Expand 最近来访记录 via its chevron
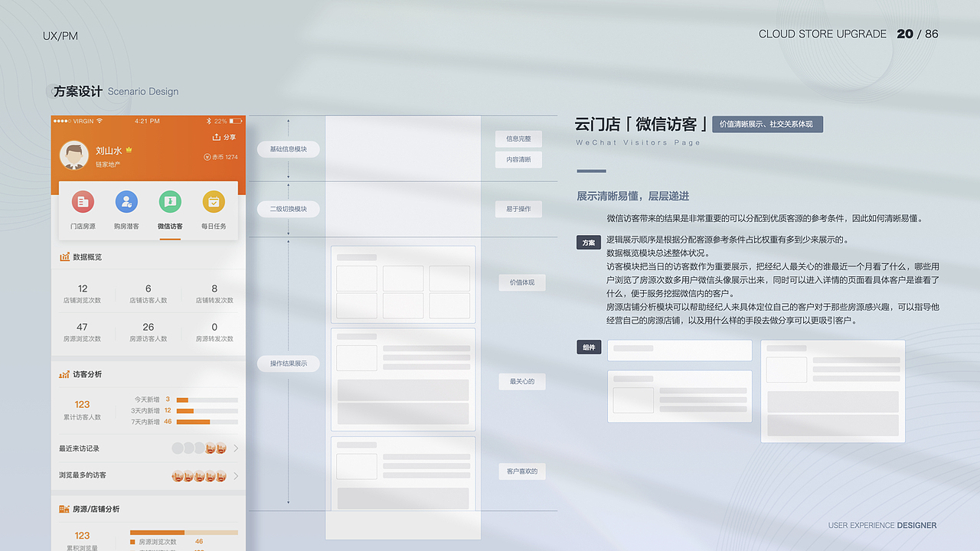This screenshot has height=551, width=980. coord(236,447)
